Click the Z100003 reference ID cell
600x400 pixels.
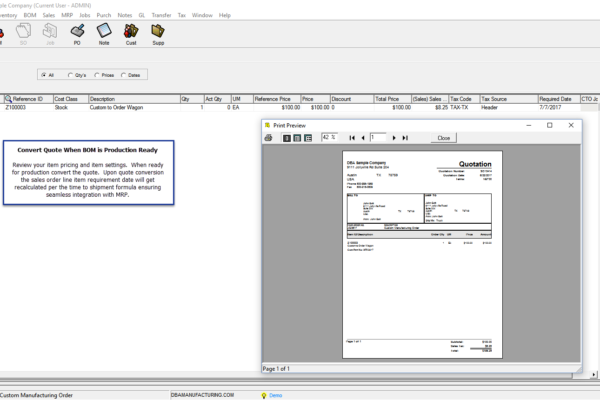tap(28, 108)
